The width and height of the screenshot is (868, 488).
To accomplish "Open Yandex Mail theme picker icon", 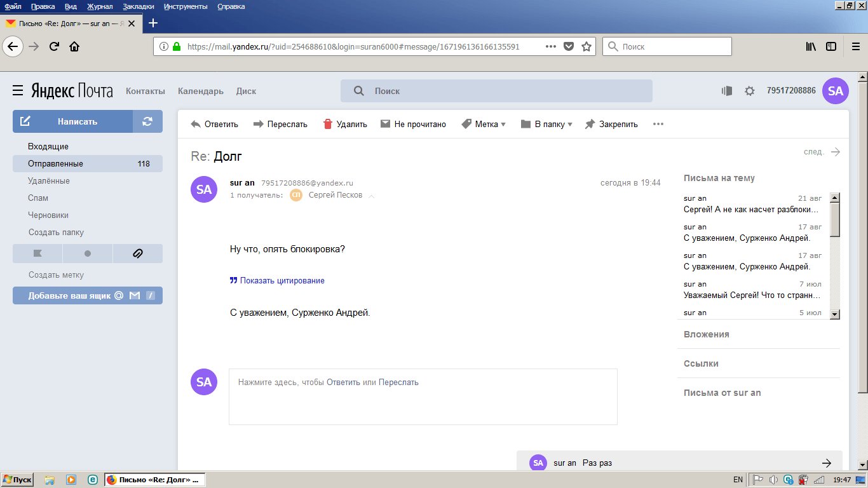I will (728, 91).
